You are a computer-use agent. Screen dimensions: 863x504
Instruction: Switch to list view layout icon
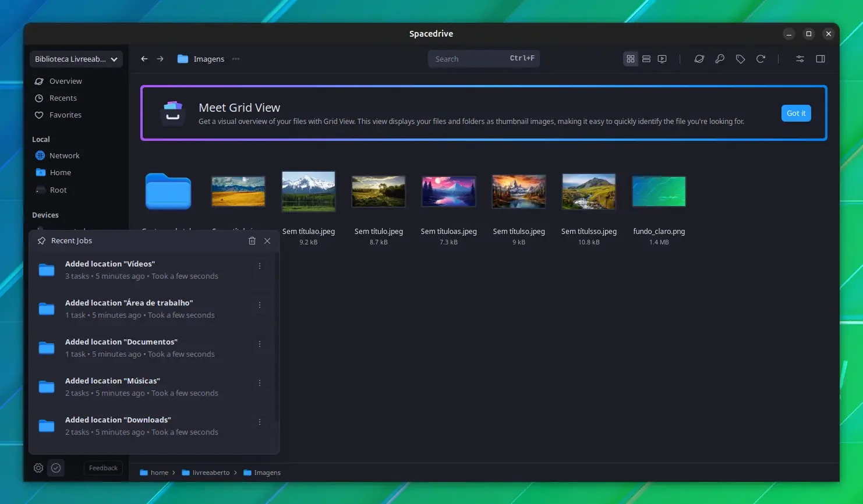tap(646, 59)
